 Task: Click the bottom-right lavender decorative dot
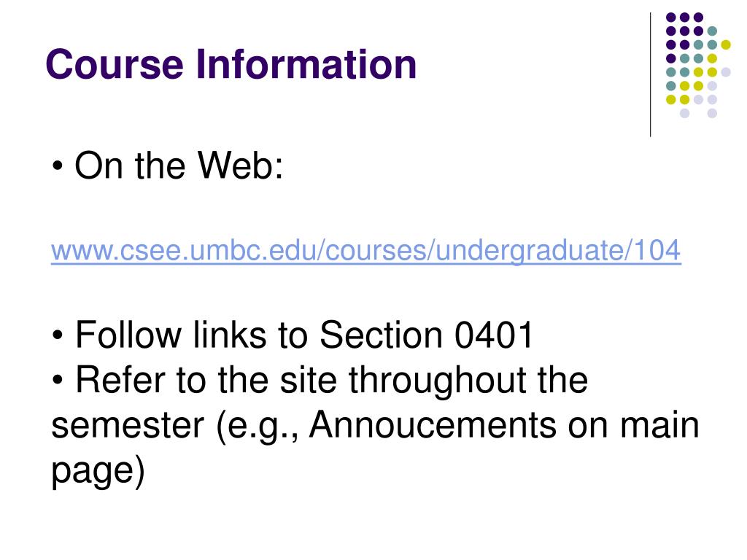712,113
